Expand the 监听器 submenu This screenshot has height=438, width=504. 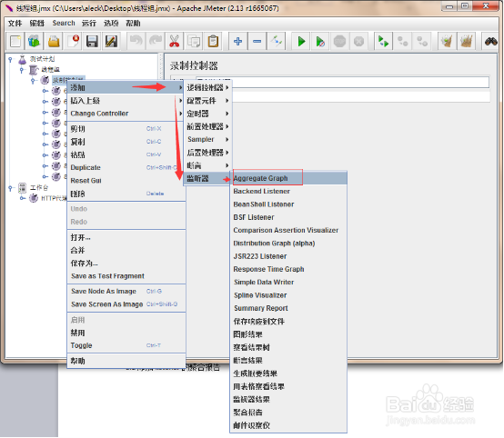click(x=207, y=178)
